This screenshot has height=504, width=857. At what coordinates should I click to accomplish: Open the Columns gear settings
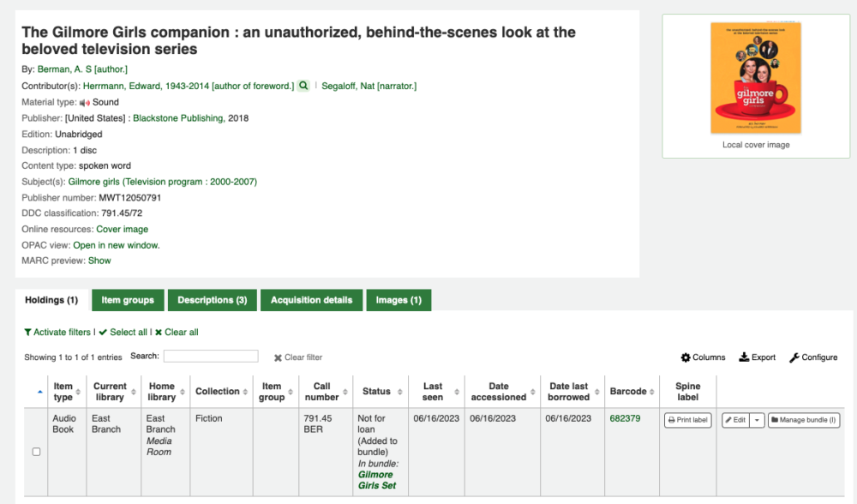pyautogui.click(x=703, y=357)
